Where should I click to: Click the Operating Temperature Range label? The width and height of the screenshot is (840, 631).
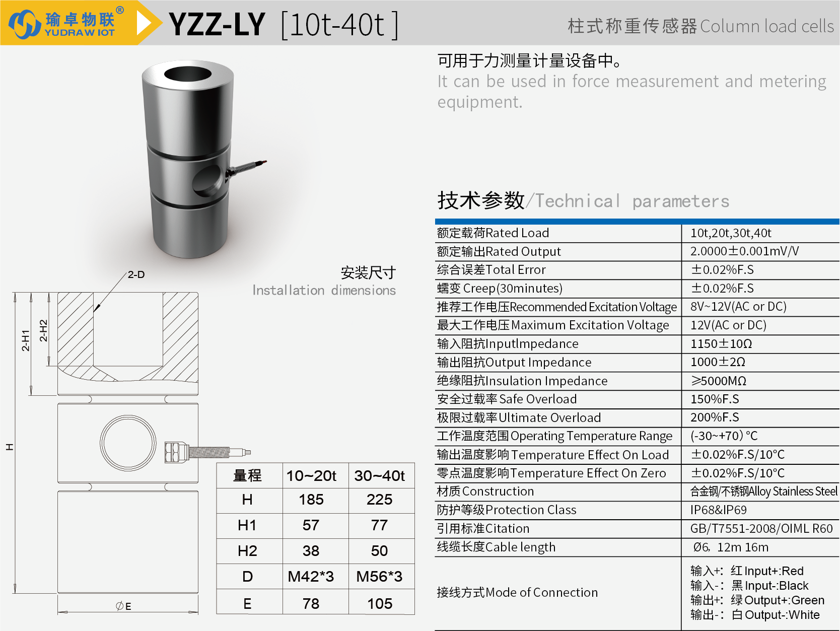pos(554,436)
